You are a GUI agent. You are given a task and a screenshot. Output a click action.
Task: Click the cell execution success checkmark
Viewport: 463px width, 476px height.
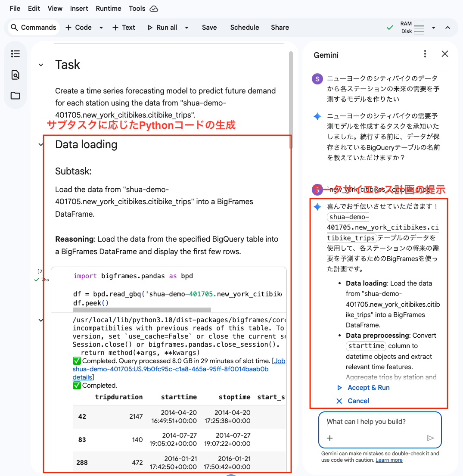[x=37, y=280]
